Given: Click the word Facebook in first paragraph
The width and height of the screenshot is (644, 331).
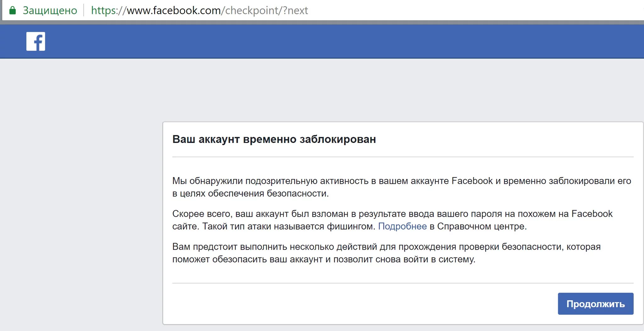Looking at the screenshot, I should click(472, 181).
